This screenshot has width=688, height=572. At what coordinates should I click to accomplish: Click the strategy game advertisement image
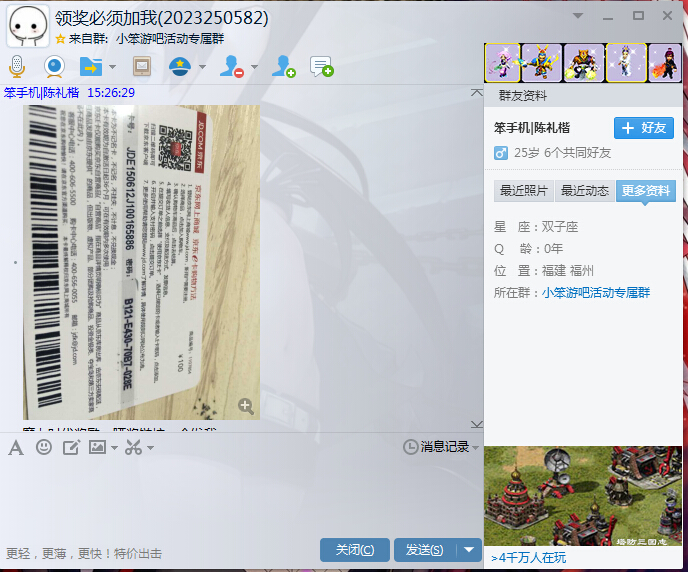tap(583, 496)
